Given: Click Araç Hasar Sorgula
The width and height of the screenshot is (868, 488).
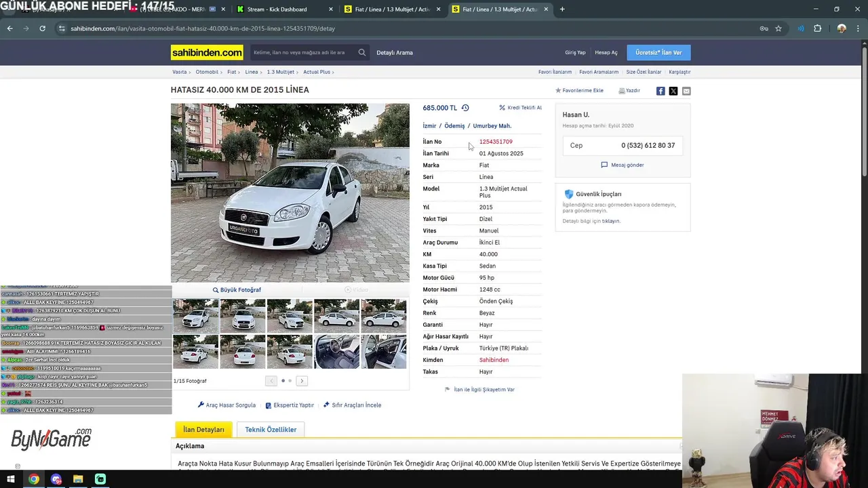Looking at the screenshot, I should [x=226, y=405].
